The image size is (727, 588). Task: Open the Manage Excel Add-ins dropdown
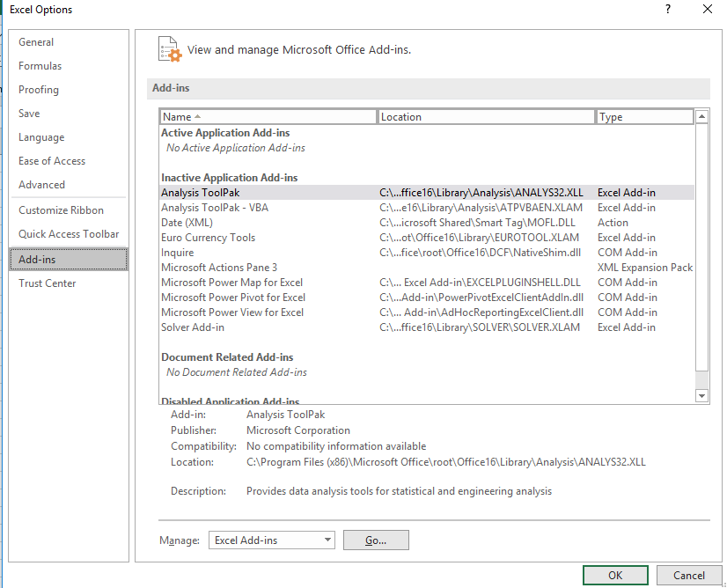pos(272,540)
